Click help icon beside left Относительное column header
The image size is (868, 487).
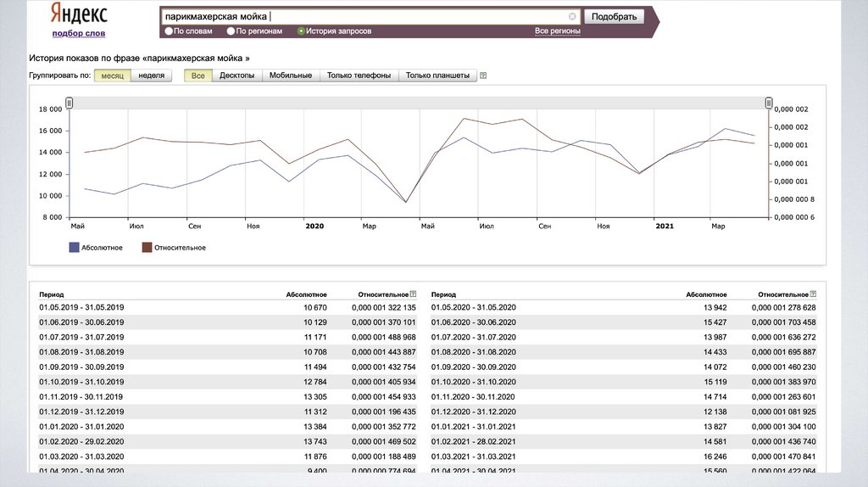tap(413, 294)
